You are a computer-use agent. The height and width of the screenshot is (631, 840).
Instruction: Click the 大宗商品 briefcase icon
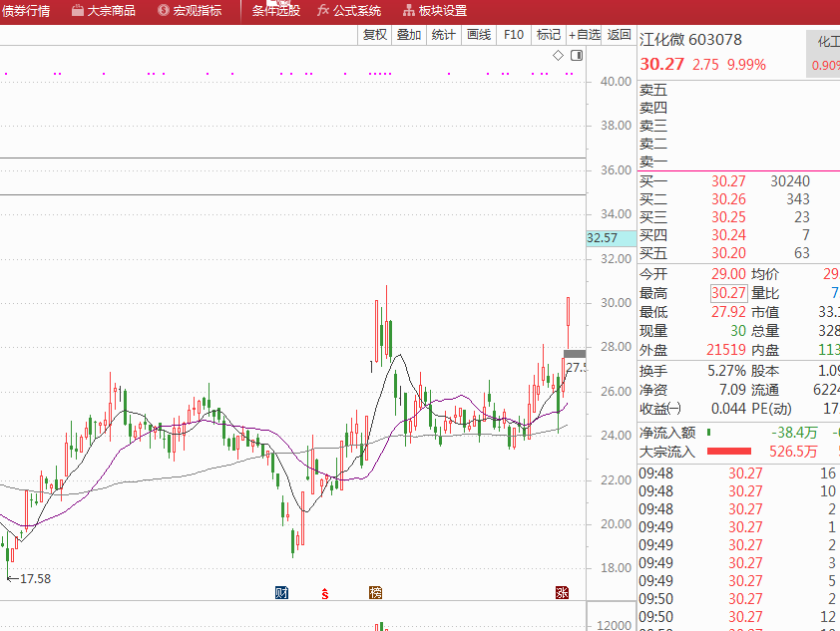pyautogui.click(x=78, y=10)
